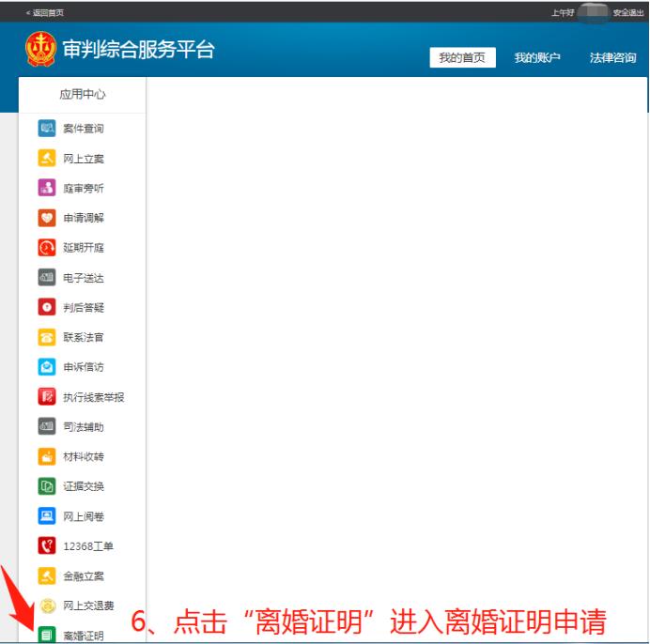
Task: Switch to 我的首页 tab
Action: pos(462,57)
